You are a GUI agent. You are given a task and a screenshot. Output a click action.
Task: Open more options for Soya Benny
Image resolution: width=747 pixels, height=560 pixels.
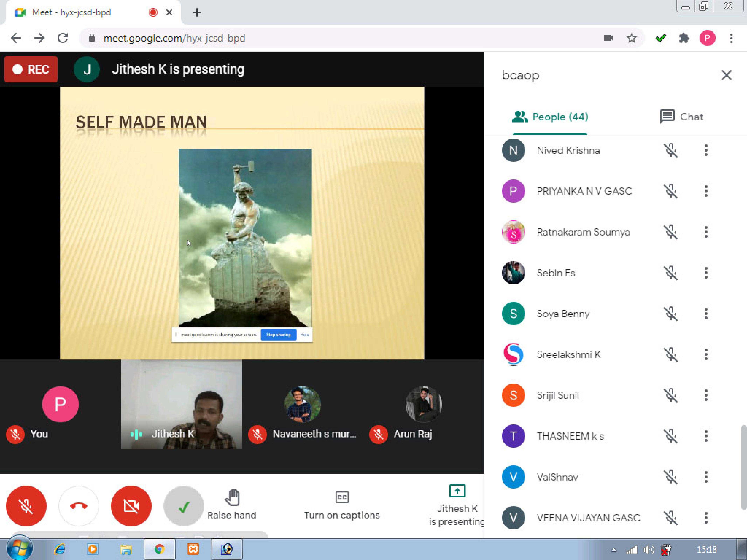click(706, 314)
